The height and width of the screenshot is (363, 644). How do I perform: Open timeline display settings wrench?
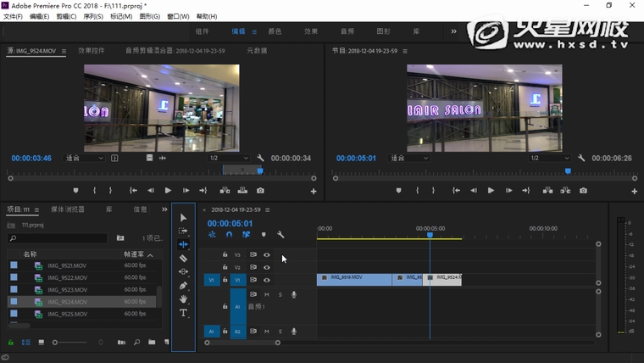[280, 235]
